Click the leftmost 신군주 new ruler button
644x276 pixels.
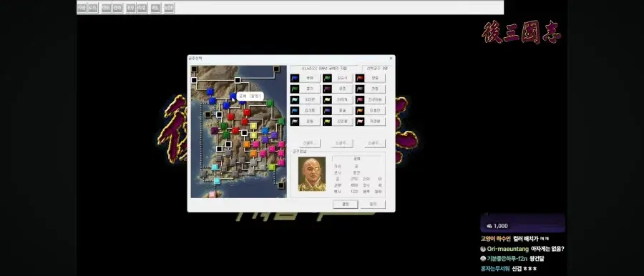click(x=309, y=143)
